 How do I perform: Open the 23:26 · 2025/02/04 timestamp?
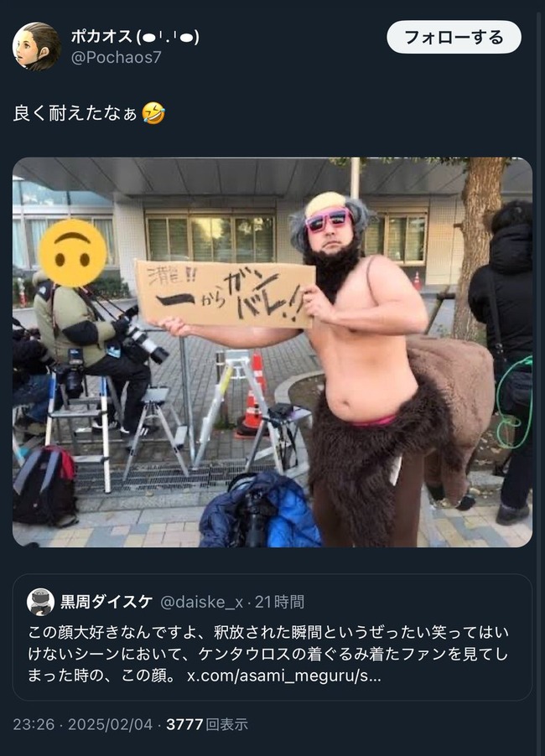point(82,724)
